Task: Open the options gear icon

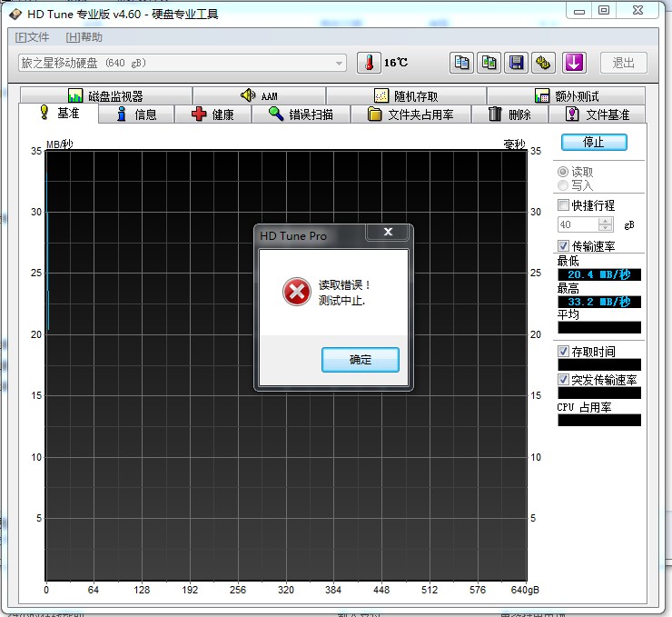Action: (x=543, y=63)
